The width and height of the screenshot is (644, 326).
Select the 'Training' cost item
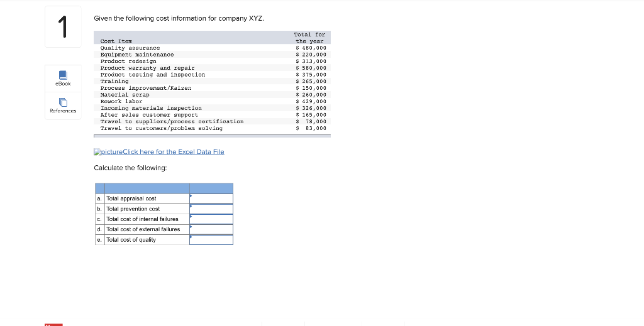pos(114,81)
